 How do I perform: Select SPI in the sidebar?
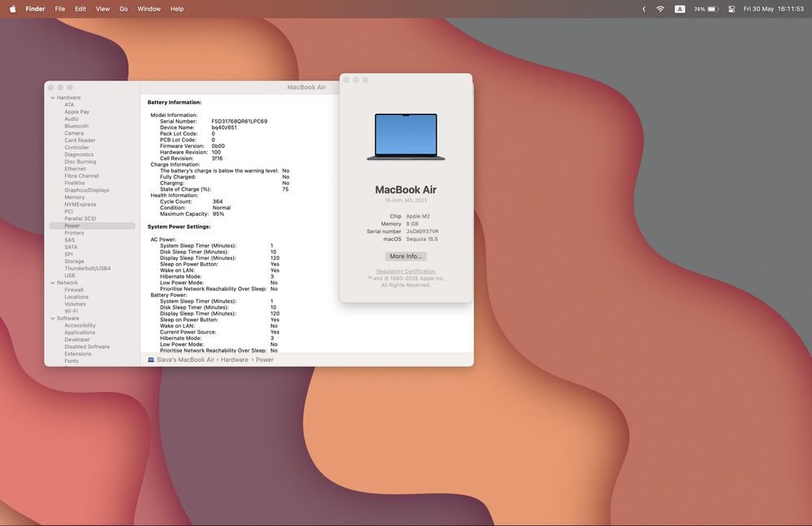(68, 254)
